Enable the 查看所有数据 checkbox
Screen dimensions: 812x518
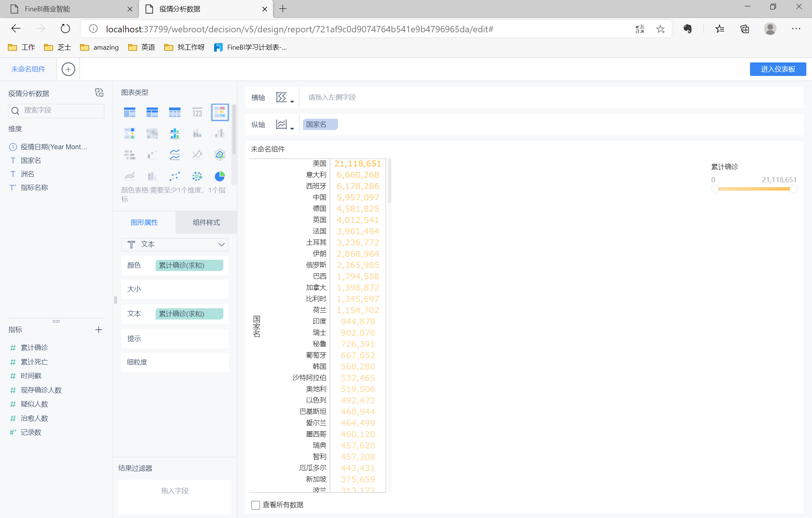[256, 505]
